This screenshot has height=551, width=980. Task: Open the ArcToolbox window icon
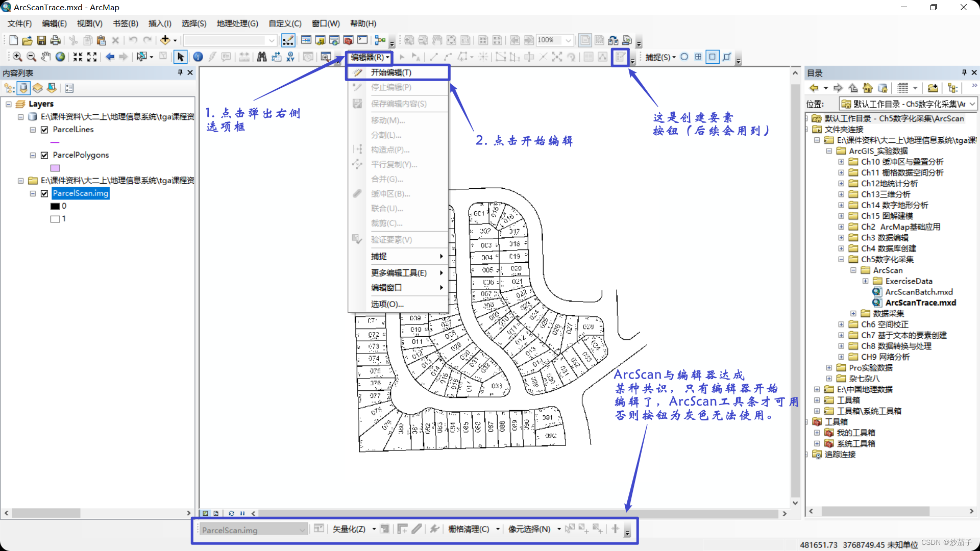(349, 40)
